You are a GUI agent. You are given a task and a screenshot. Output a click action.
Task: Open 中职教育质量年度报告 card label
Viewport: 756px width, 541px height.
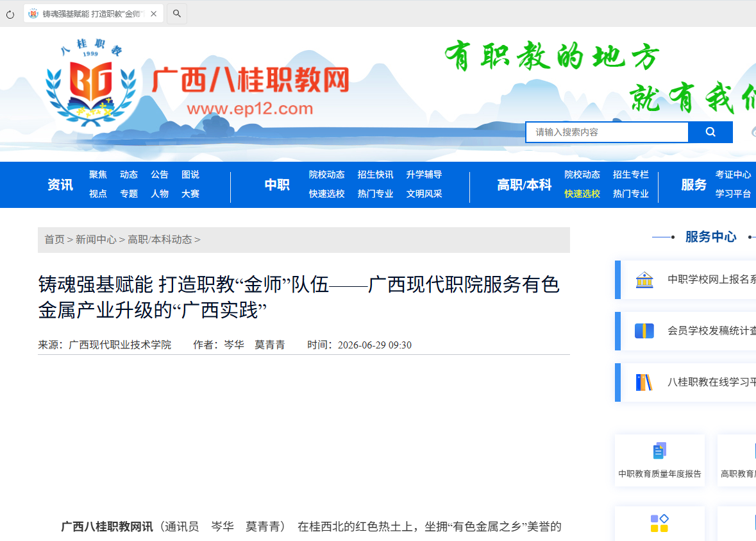click(660, 474)
